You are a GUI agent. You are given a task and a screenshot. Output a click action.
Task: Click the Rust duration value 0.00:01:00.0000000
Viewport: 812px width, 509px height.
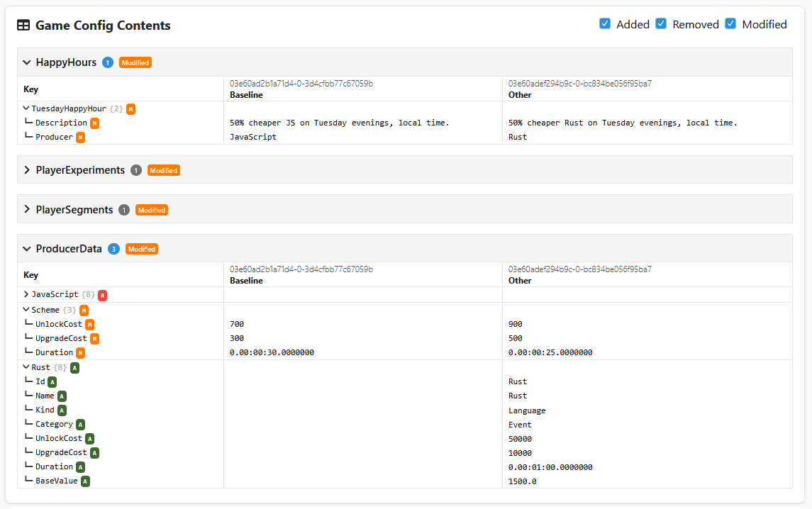point(550,467)
